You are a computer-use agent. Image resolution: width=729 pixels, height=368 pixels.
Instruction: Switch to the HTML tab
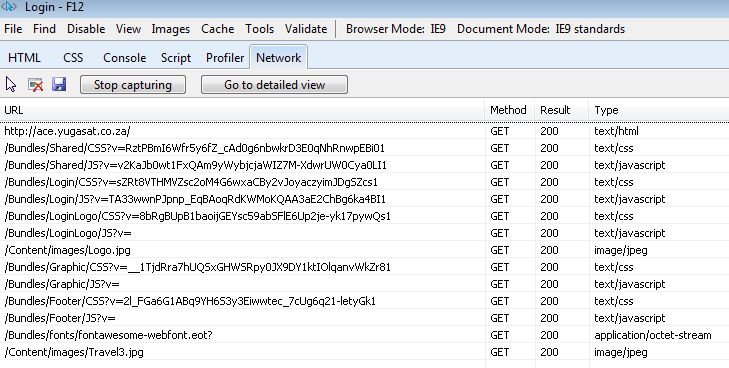tap(24, 58)
